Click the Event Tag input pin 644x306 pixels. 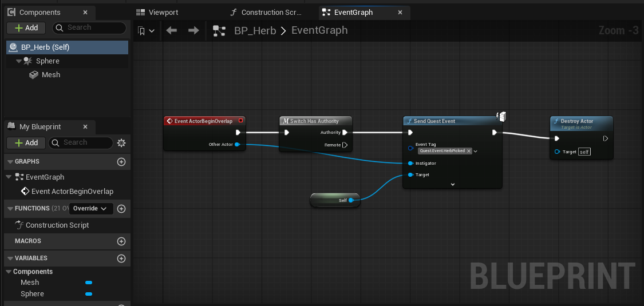[410, 148]
